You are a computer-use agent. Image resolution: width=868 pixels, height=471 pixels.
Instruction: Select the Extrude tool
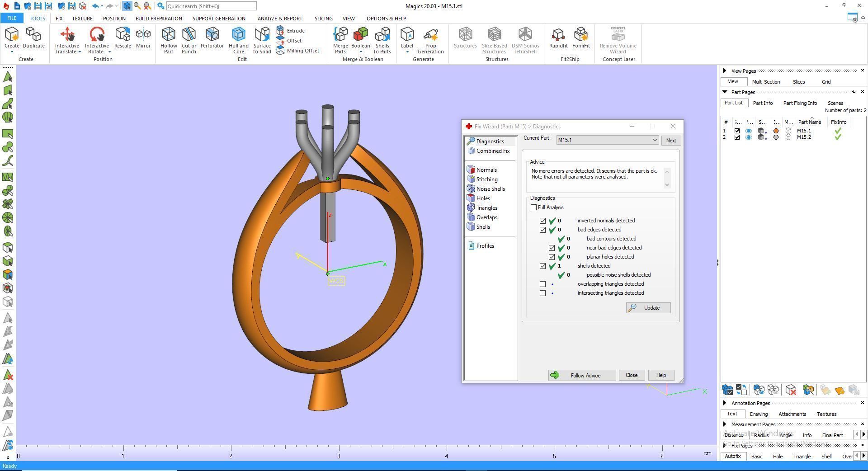[290, 31]
